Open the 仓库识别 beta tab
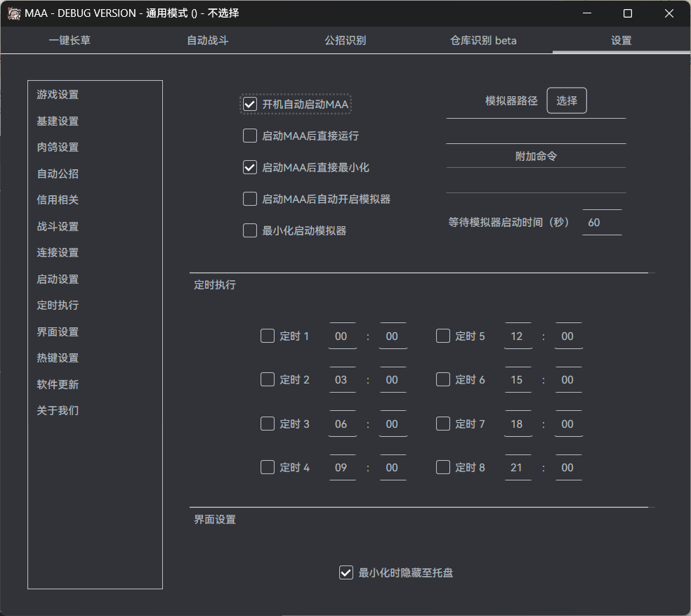 pyautogui.click(x=483, y=41)
